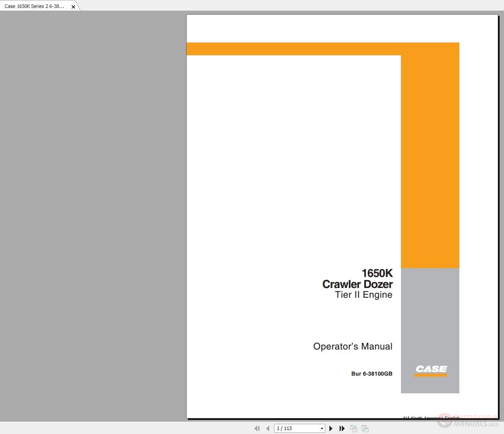Go to the previous page
This screenshot has width=504, height=434.
click(x=268, y=428)
